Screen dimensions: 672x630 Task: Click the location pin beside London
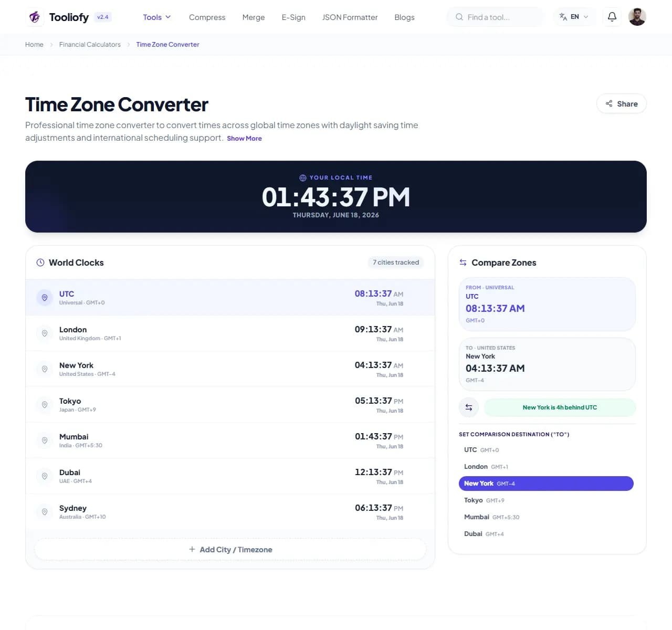pyautogui.click(x=45, y=333)
